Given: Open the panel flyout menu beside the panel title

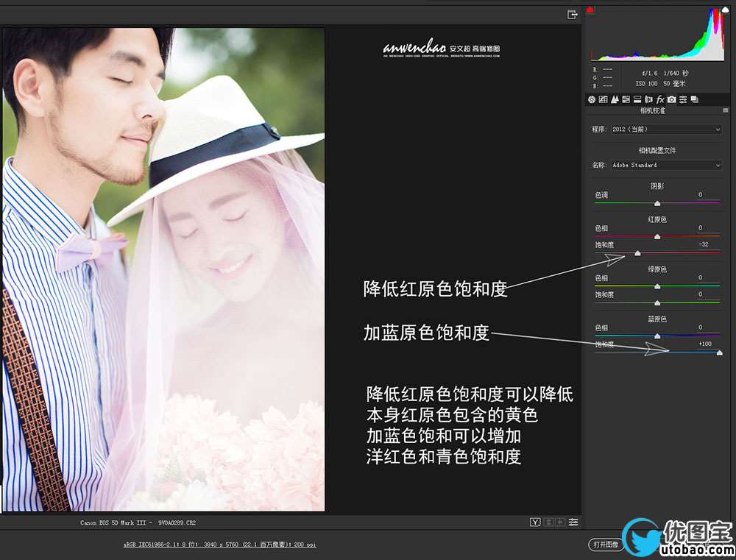Looking at the screenshot, I should click(725, 111).
